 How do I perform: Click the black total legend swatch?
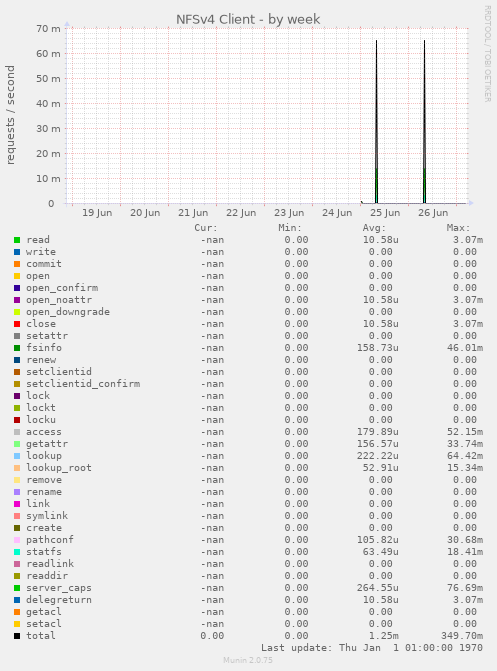click(x=17, y=636)
